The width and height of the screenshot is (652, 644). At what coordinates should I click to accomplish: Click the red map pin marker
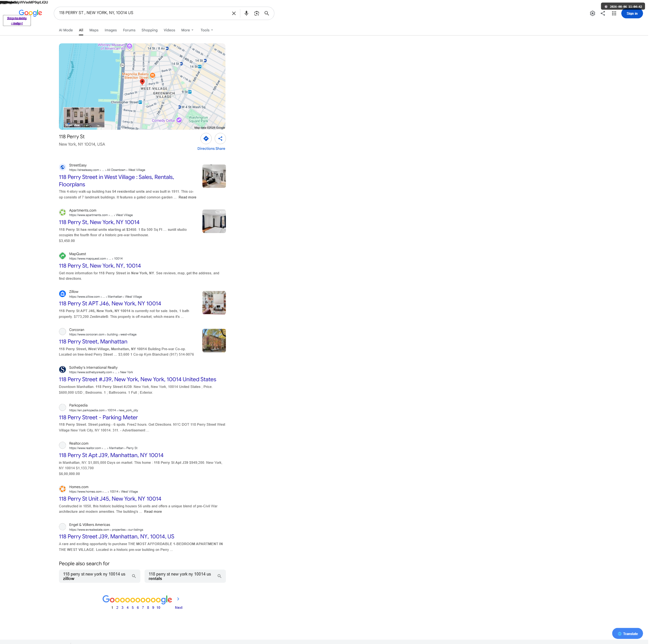[143, 82]
